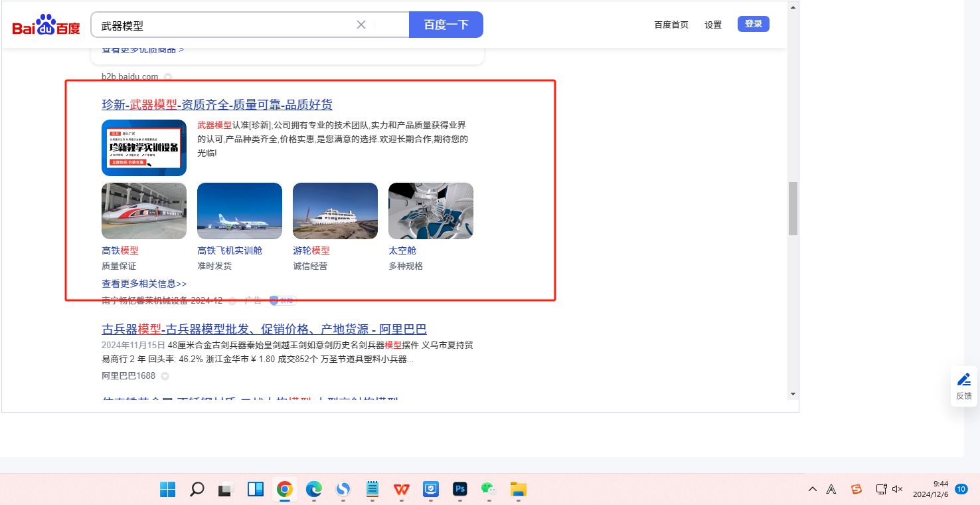The width and height of the screenshot is (980, 505).
Task: Open WeChat from the taskbar
Action: pos(489,490)
